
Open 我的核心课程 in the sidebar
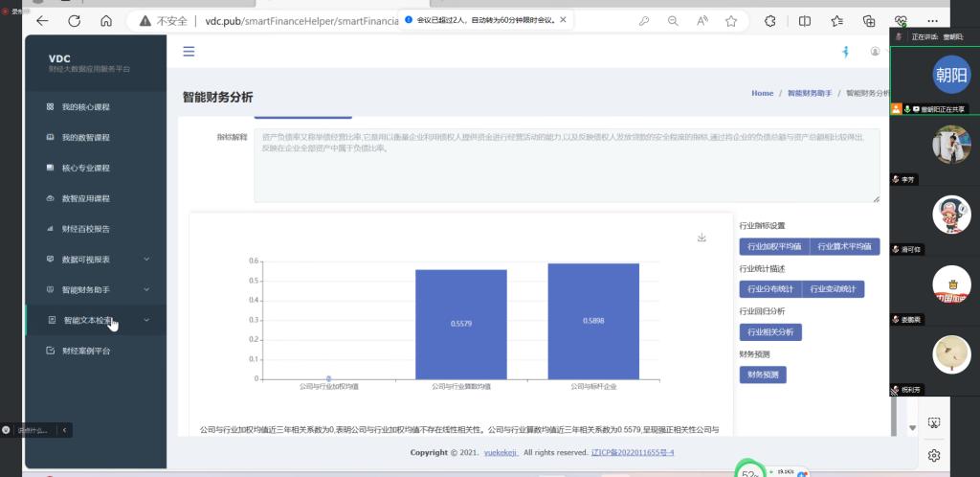click(85, 107)
